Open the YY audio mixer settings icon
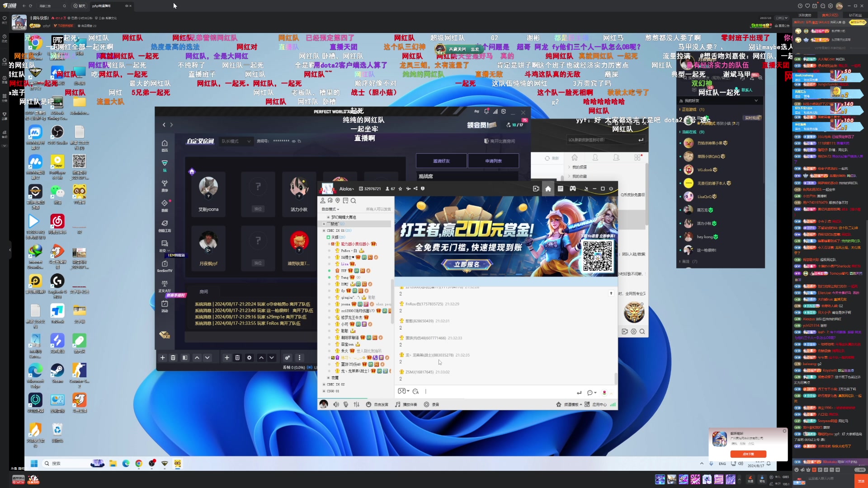868x488 pixels. coord(357,404)
